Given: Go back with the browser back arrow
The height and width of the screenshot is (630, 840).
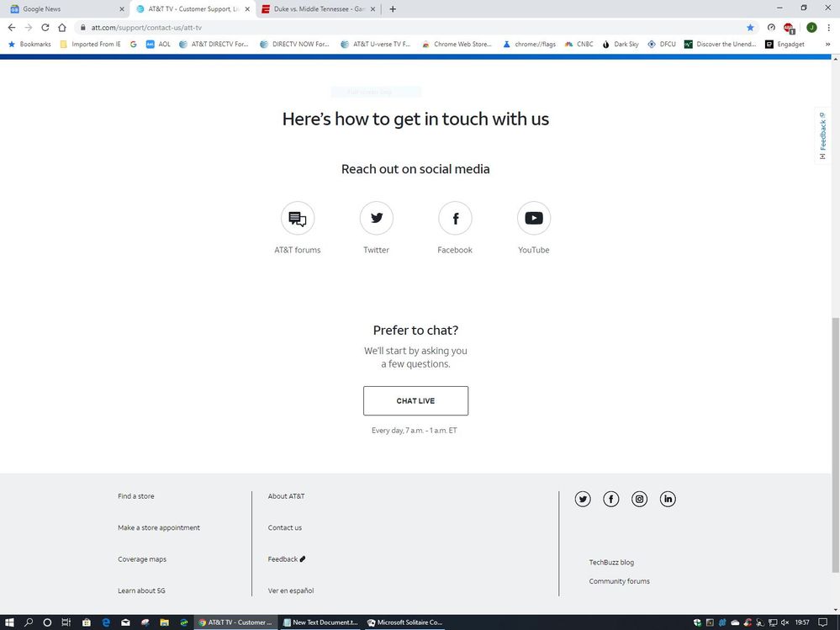Looking at the screenshot, I should [x=12, y=27].
